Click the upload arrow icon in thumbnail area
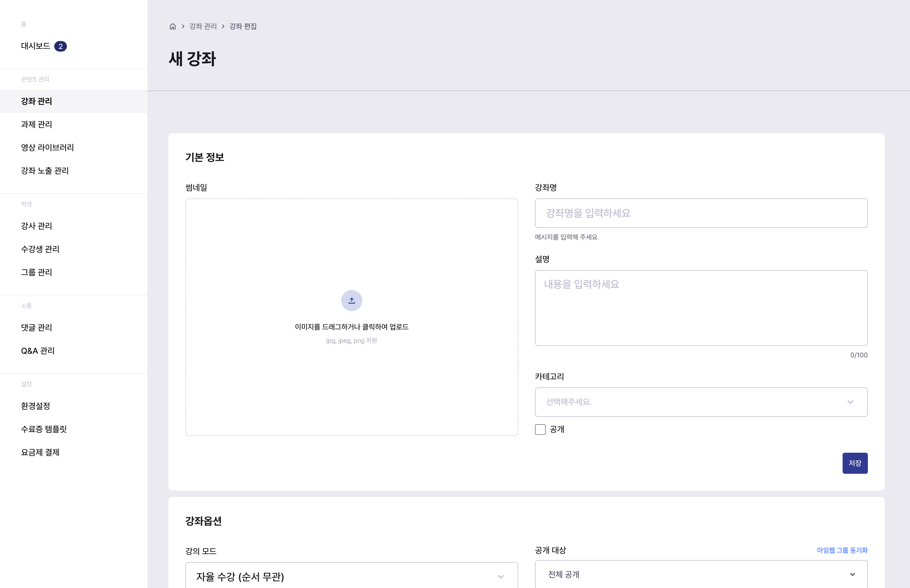 click(351, 301)
